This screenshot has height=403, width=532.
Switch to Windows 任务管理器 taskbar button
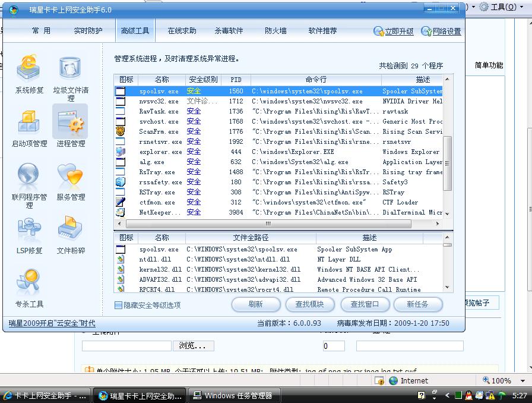click(234, 395)
